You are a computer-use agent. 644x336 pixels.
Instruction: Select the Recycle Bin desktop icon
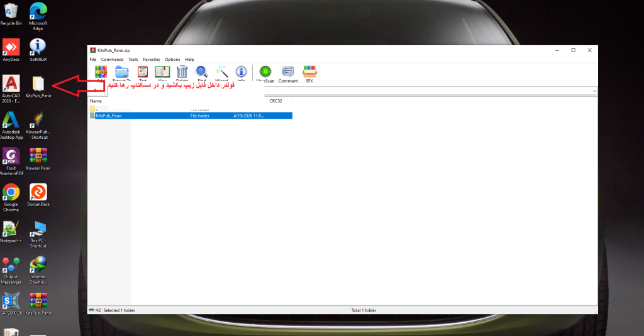pos(11,14)
